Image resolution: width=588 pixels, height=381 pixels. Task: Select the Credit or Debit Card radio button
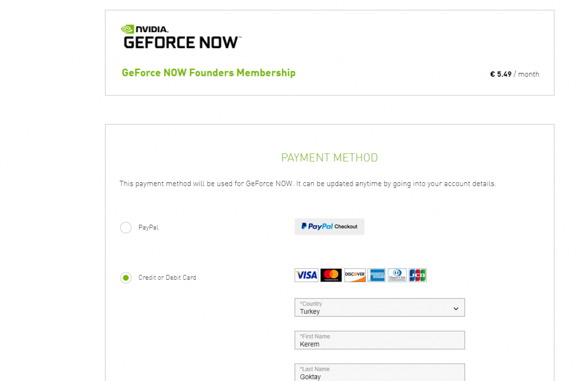[126, 278]
